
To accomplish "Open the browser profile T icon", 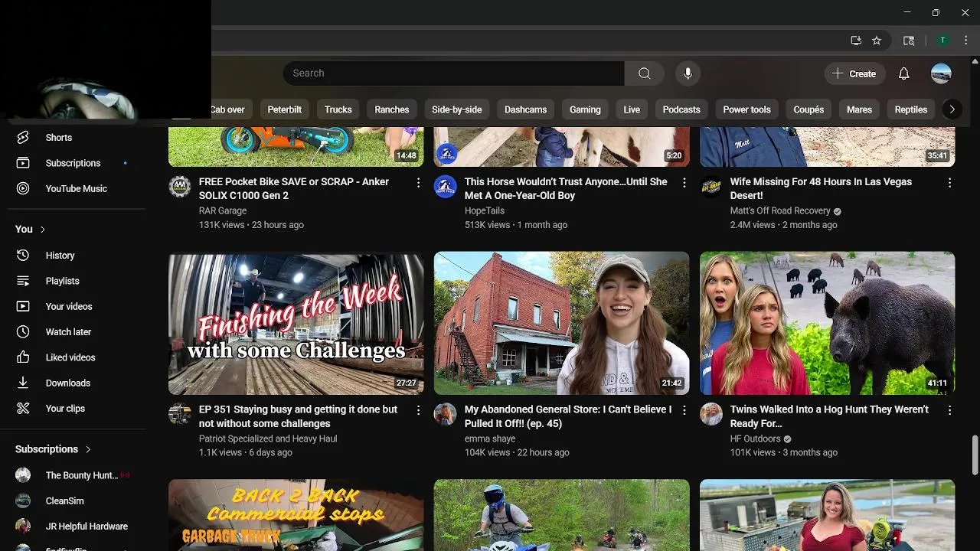I will [943, 41].
